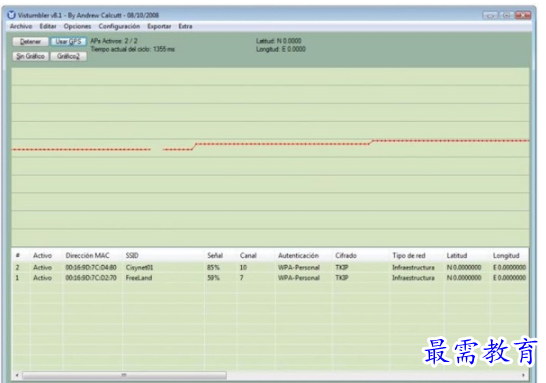Click the scrollbar left arrow
The height and width of the screenshot is (383, 546).
point(17,375)
